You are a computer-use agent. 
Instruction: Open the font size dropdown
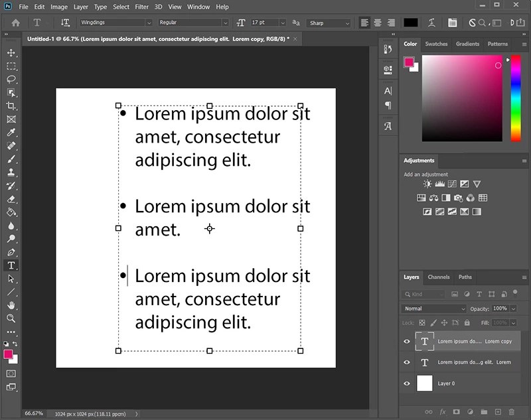[x=282, y=22]
